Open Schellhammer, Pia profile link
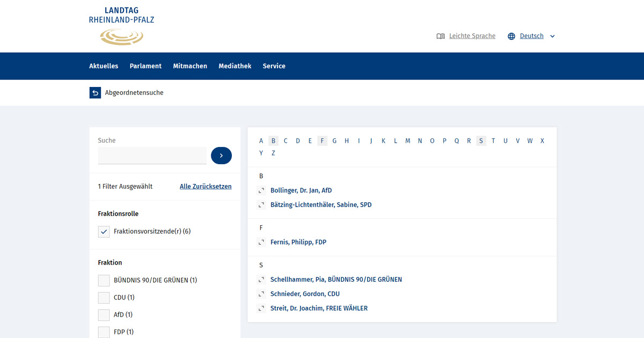Image resolution: width=644 pixels, height=338 pixels. click(x=336, y=280)
